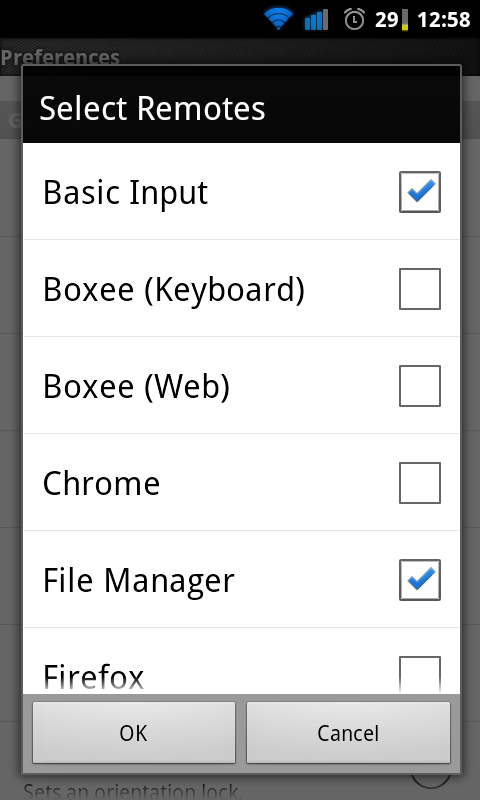The height and width of the screenshot is (800, 480).
Task: Tap the alarm clock status icon
Action: [354, 19]
